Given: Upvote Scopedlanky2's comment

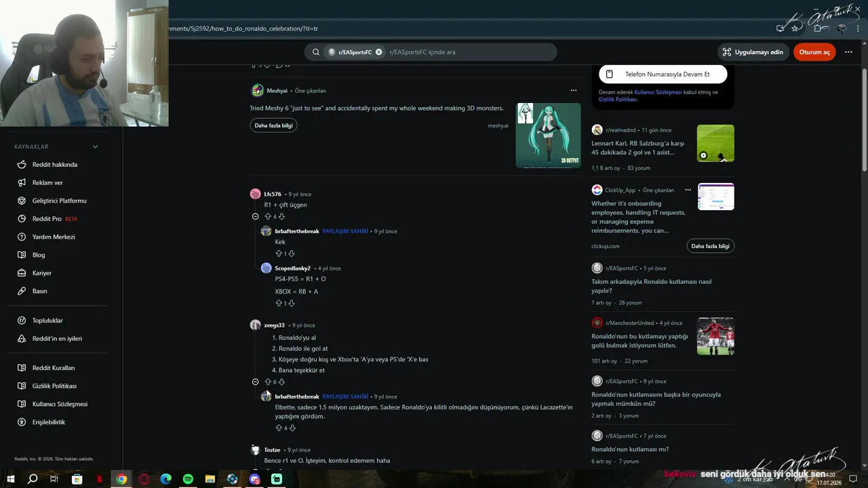Looking at the screenshot, I should pos(279,303).
